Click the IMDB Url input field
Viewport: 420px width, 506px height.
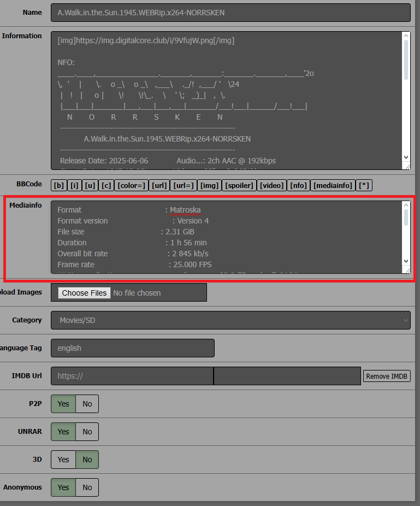132,376
